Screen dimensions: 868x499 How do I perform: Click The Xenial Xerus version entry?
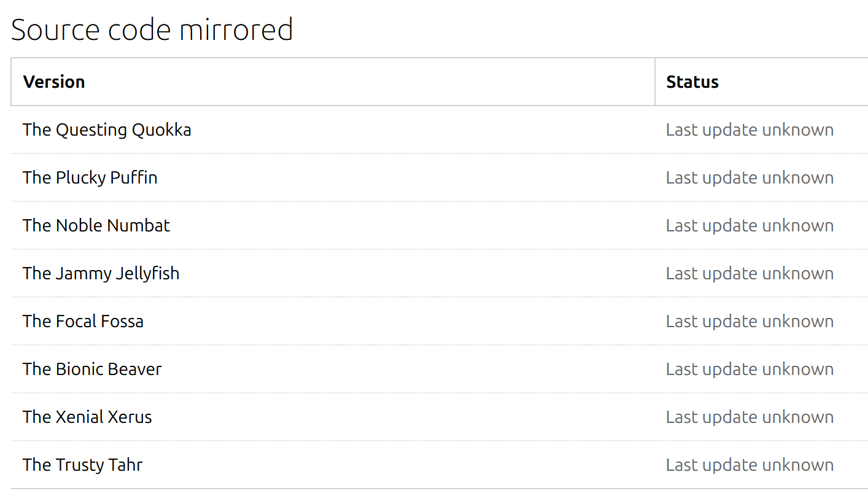88,417
